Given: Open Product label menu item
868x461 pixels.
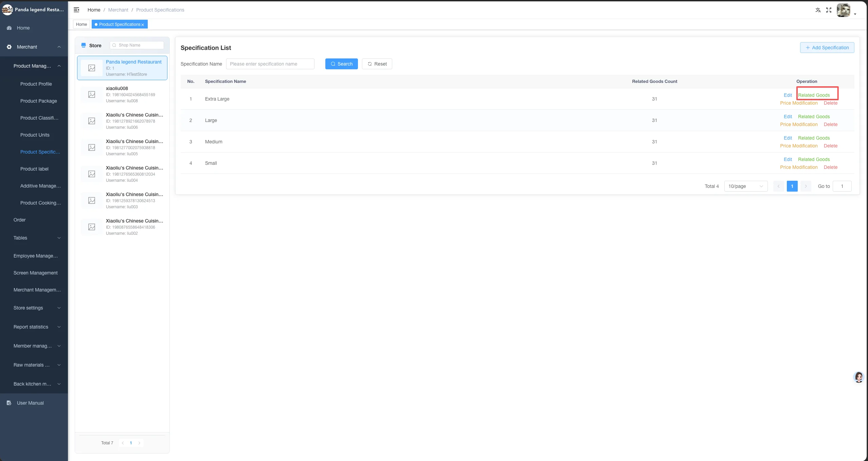Looking at the screenshot, I should coord(34,169).
